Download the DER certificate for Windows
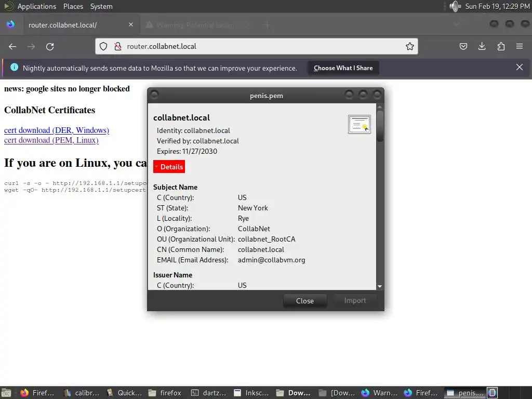The image size is (532, 399). [57, 130]
